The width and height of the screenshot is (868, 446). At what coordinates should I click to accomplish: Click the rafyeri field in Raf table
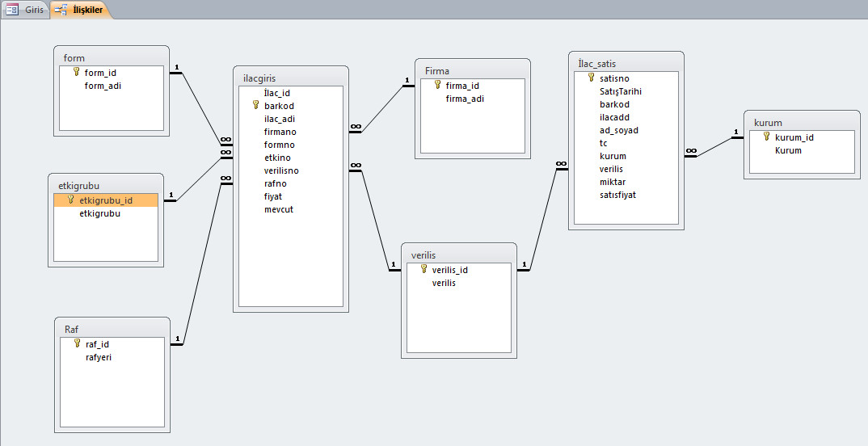[99, 357]
